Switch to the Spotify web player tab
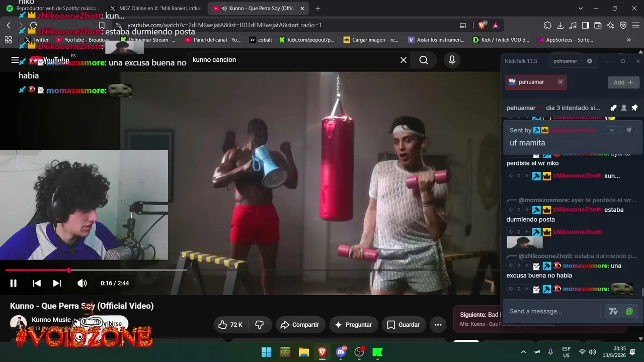644x362 pixels. 52,9
